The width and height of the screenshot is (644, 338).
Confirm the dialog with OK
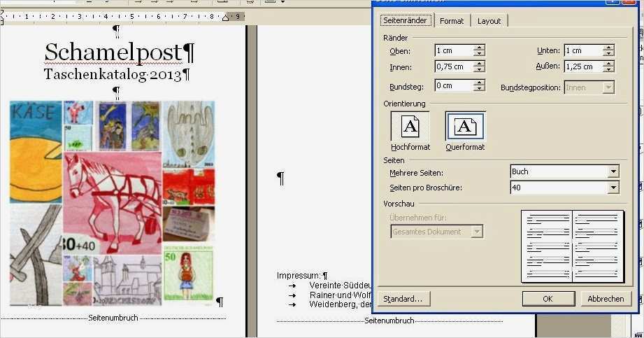[548, 299]
